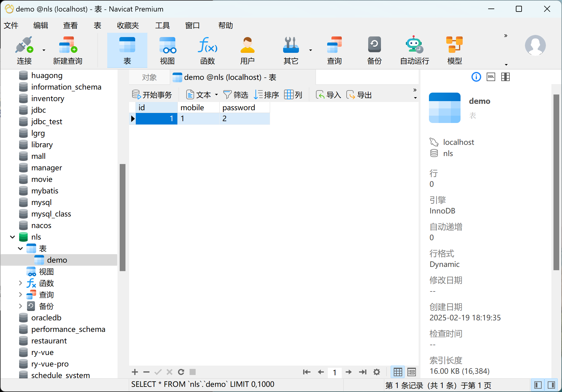562x392 pixels.
Task: Click the info panel vertical scrollbar
Action: coord(556,182)
